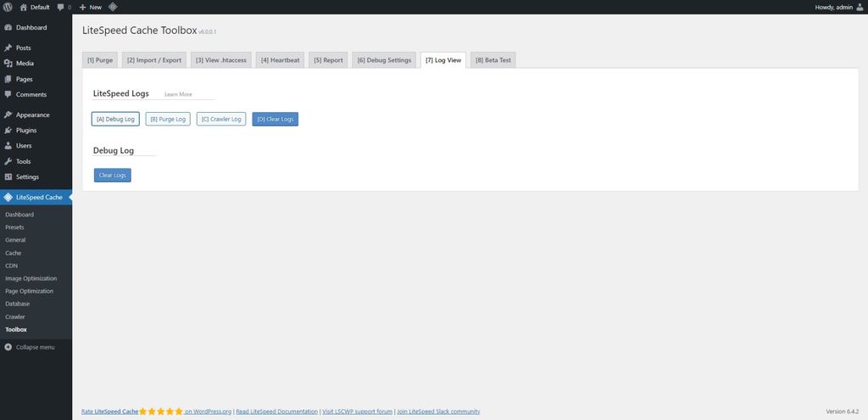Open the comments bubble in admin bar
This screenshot has width=868, height=420.
tap(61, 7)
